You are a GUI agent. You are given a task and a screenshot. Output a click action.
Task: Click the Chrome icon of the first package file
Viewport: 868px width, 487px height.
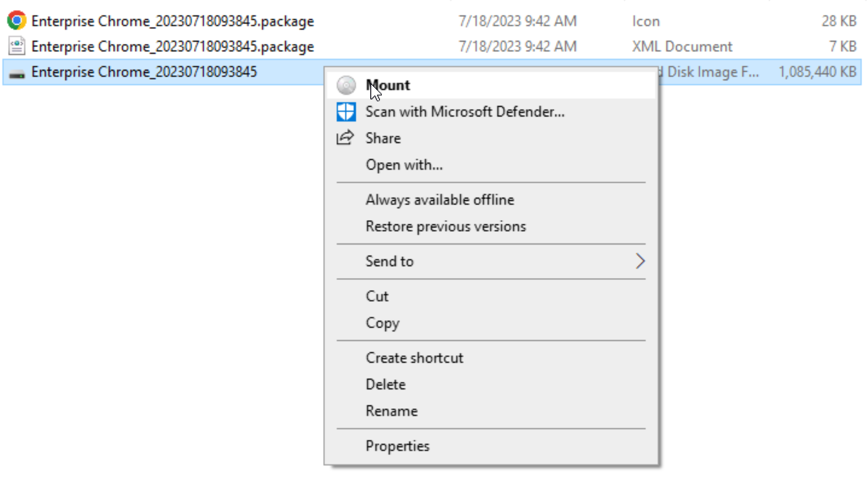click(x=17, y=21)
